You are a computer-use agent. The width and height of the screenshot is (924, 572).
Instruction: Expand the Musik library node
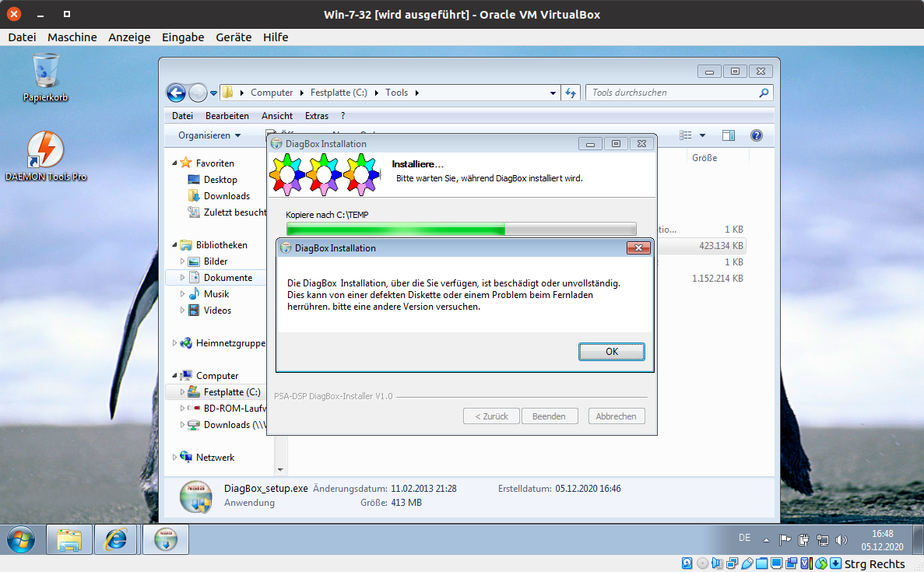pos(182,294)
